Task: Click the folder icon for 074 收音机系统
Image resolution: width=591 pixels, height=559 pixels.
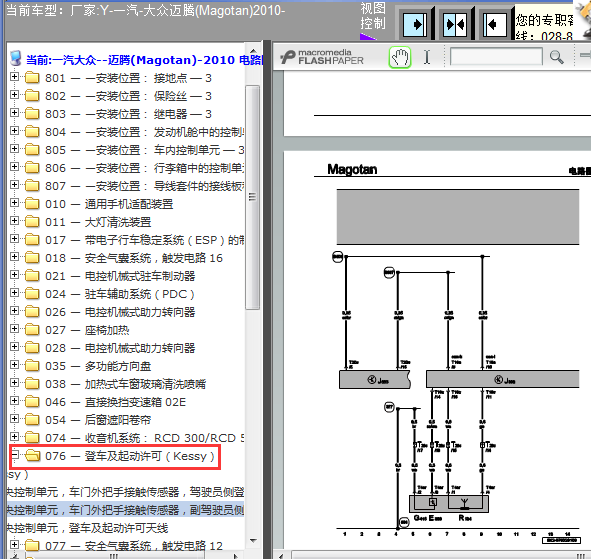Action: tap(32, 438)
